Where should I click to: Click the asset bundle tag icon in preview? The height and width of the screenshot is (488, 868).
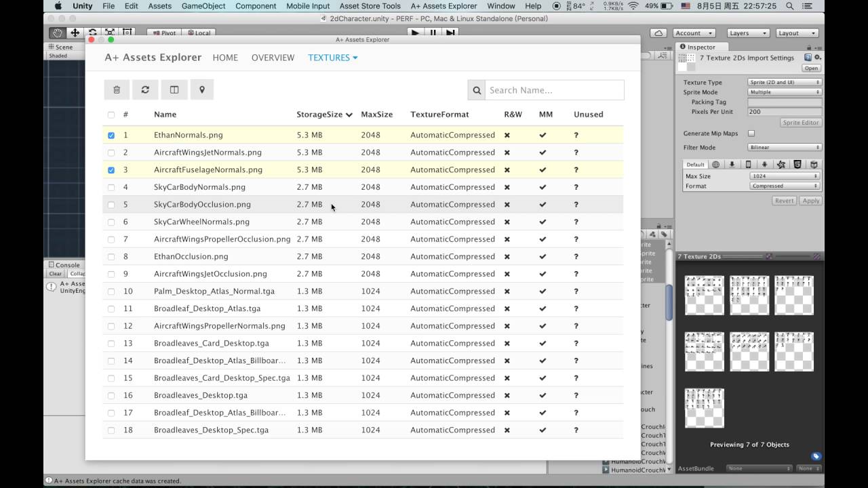(816, 456)
